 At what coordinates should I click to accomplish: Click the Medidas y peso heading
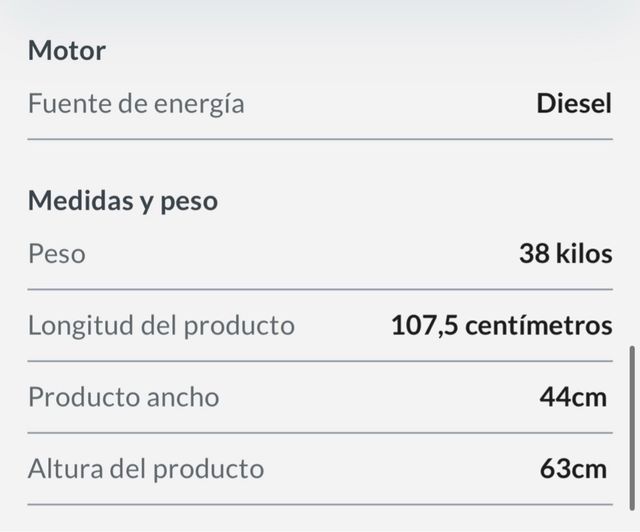122,201
